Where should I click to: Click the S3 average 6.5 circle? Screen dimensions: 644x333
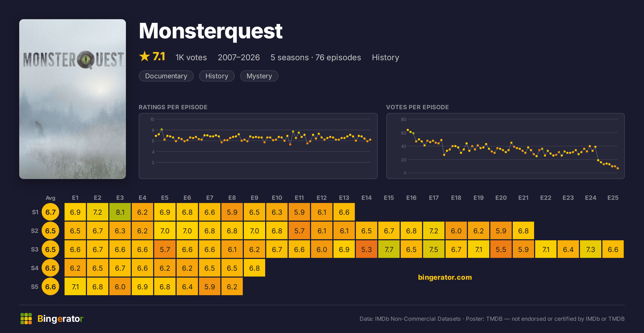[50, 249]
